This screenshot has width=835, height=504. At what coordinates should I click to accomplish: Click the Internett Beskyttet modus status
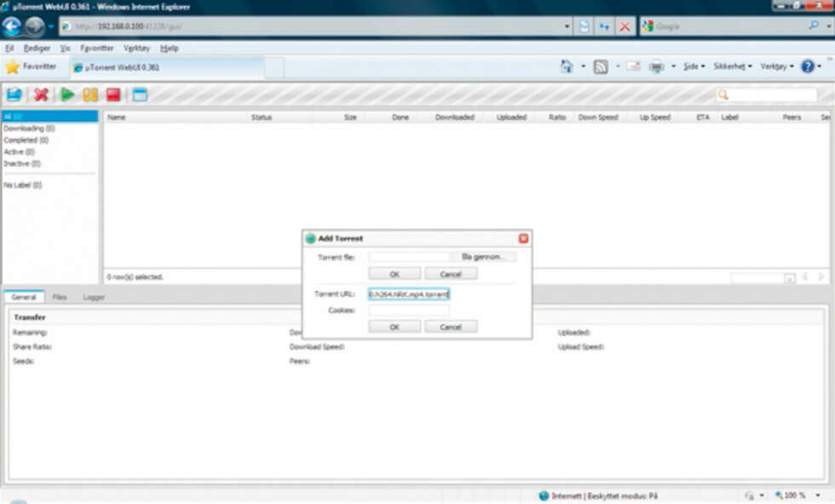pyautogui.click(x=598, y=496)
